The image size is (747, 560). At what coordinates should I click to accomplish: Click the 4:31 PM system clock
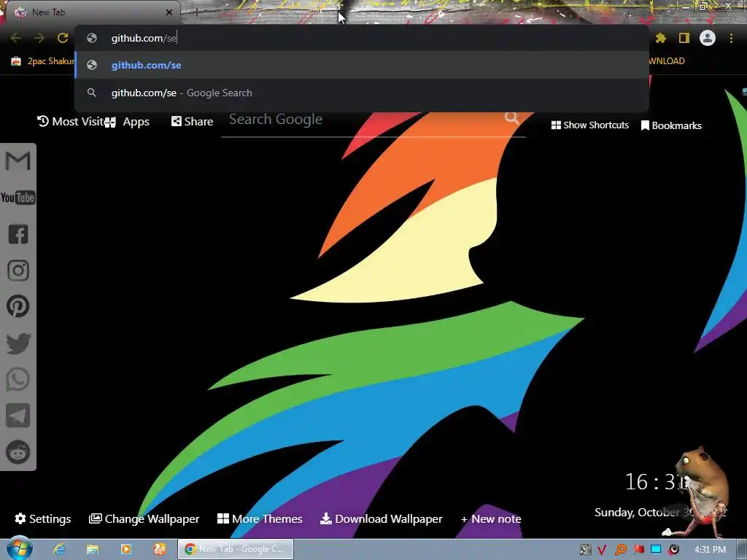click(710, 550)
